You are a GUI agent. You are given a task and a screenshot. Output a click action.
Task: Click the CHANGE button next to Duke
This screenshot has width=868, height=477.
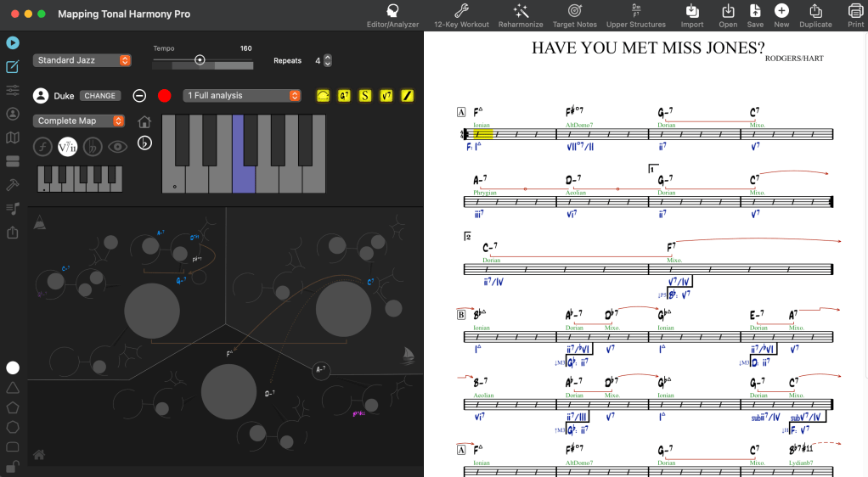pyautogui.click(x=99, y=96)
